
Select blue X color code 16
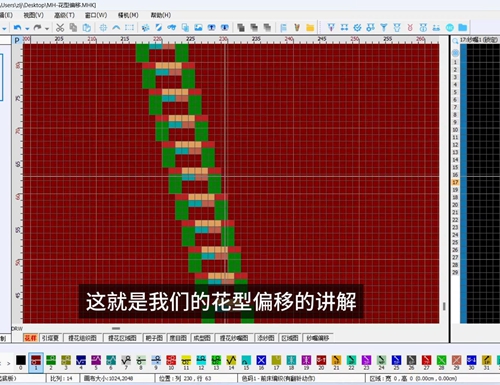(261, 360)
